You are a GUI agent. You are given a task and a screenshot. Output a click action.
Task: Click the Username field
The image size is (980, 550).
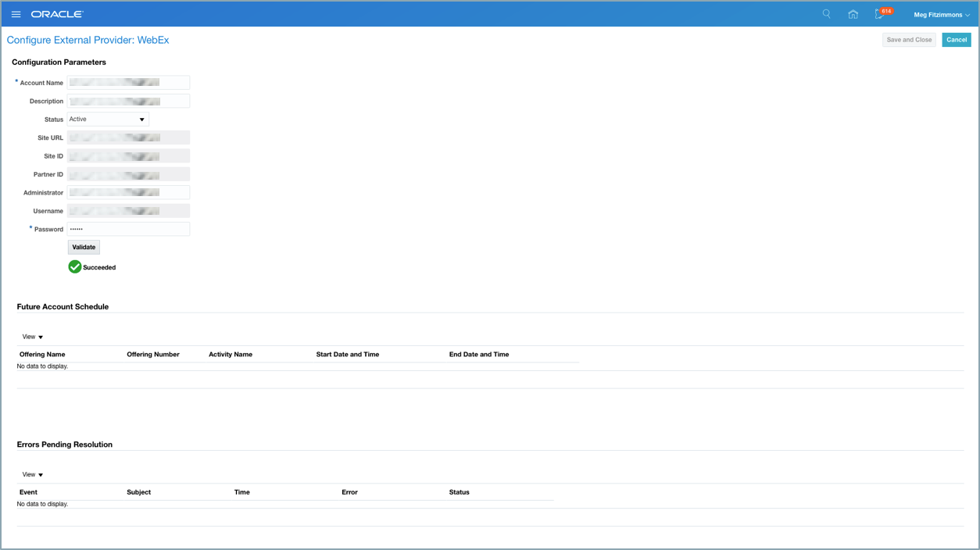(x=128, y=211)
